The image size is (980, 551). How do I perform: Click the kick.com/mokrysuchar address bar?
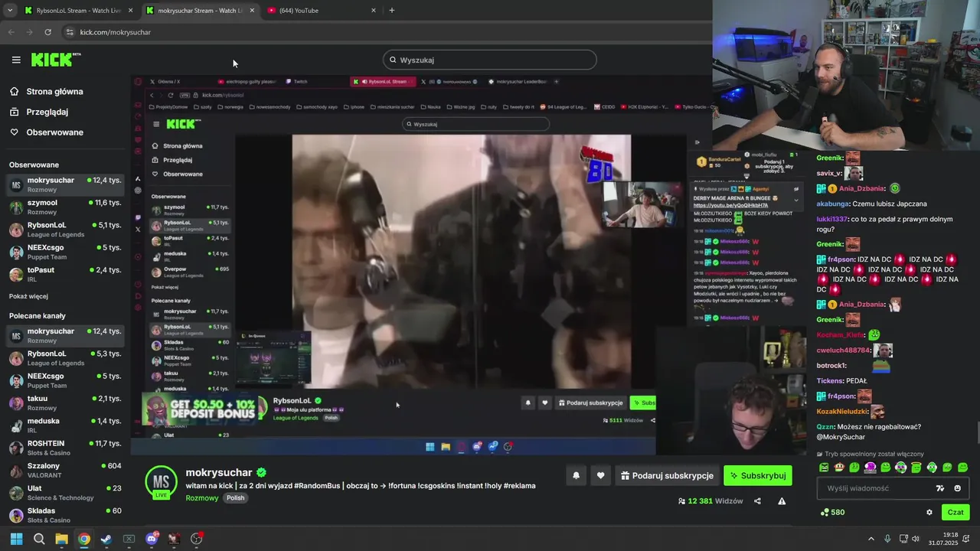115,32
